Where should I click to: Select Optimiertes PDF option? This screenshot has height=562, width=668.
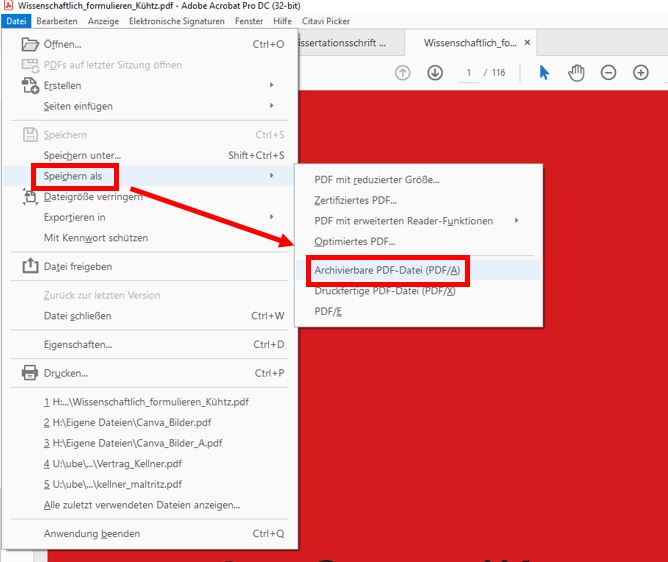click(x=355, y=241)
